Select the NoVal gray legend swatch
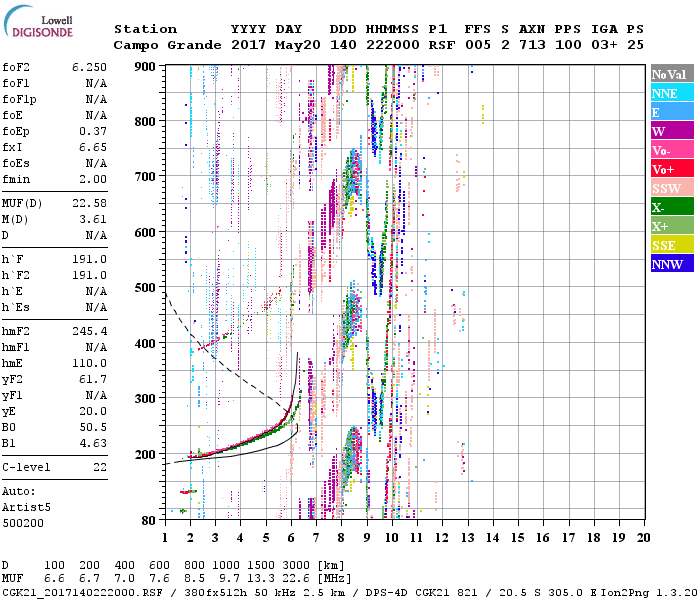This screenshot has height=600, width=700. click(672, 74)
